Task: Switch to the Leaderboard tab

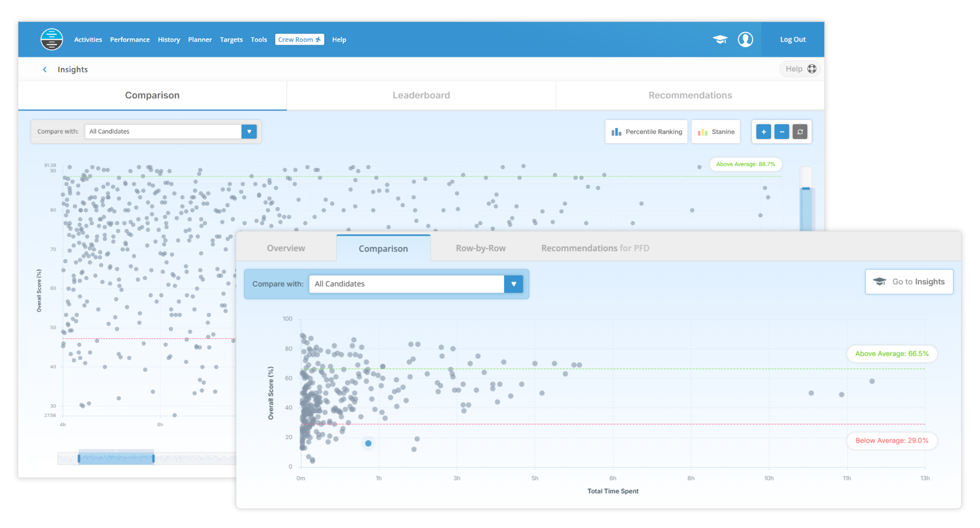Action: click(x=421, y=95)
